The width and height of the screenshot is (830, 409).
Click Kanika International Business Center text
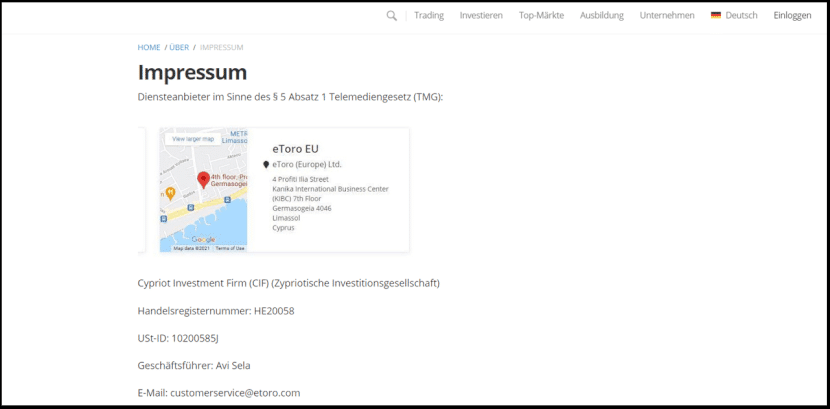pyautogui.click(x=330, y=189)
